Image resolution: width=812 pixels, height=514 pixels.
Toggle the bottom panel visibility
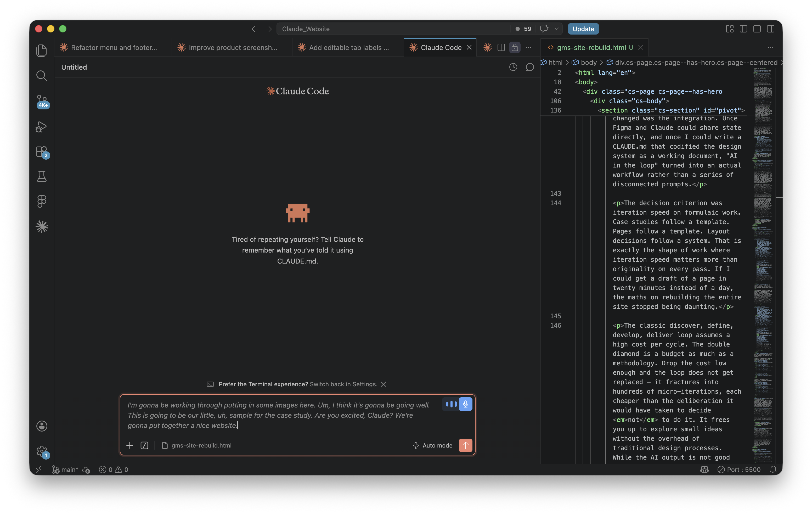tap(757, 29)
